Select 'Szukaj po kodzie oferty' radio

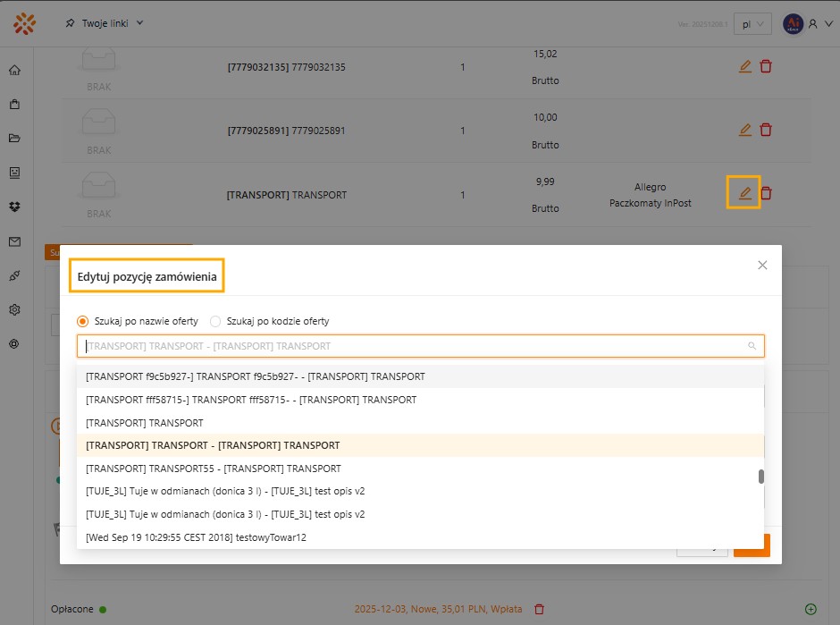coord(215,321)
